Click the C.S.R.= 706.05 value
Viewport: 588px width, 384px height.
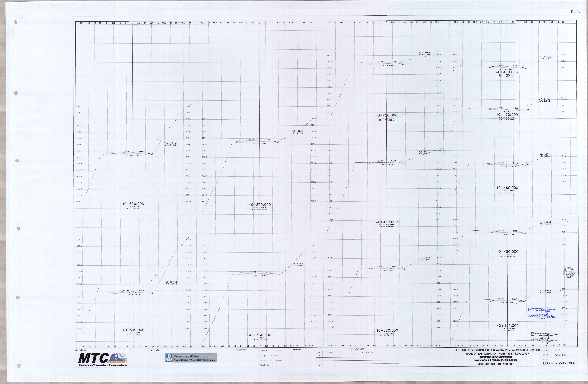click(507, 69)
